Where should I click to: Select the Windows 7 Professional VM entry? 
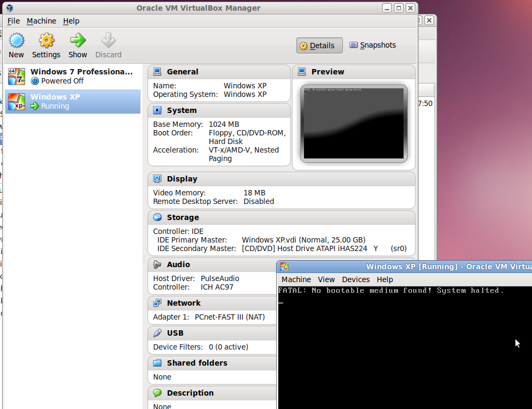click(73, 77)
